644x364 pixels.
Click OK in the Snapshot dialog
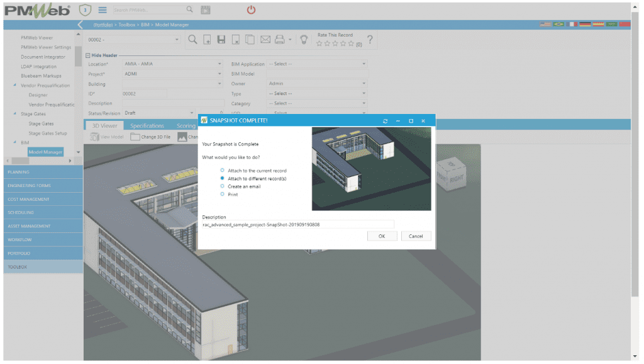tap(382, 236)
